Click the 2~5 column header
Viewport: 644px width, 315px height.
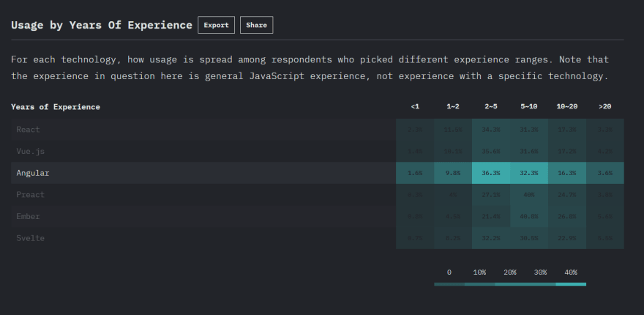[x=491, y=106]
